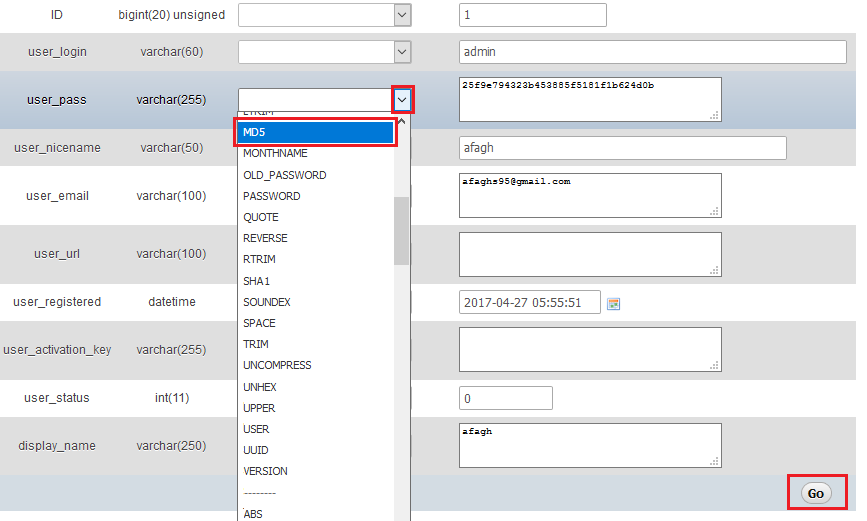Focus the empty user_url textarea
This screenshot has height=521, width=867.
[590, 254]
